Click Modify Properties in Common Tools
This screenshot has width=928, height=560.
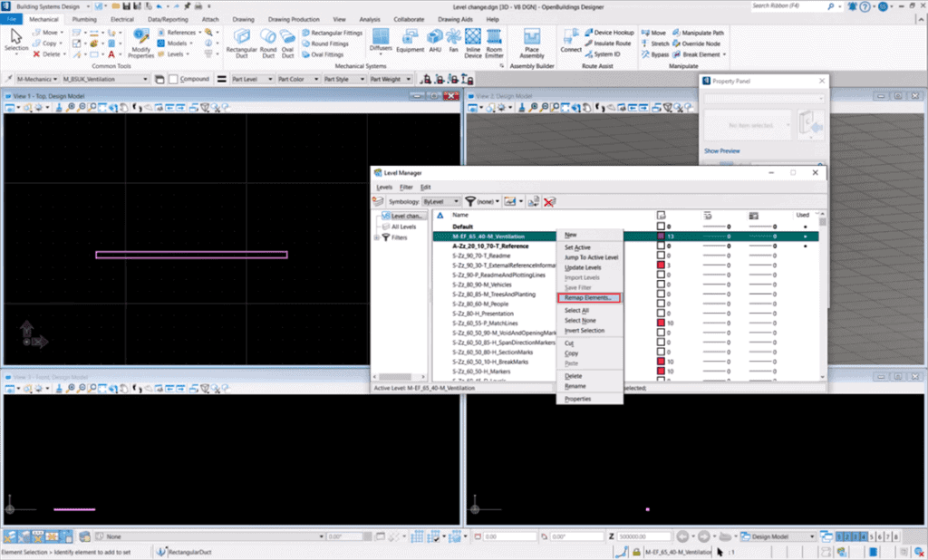(141, 43)
